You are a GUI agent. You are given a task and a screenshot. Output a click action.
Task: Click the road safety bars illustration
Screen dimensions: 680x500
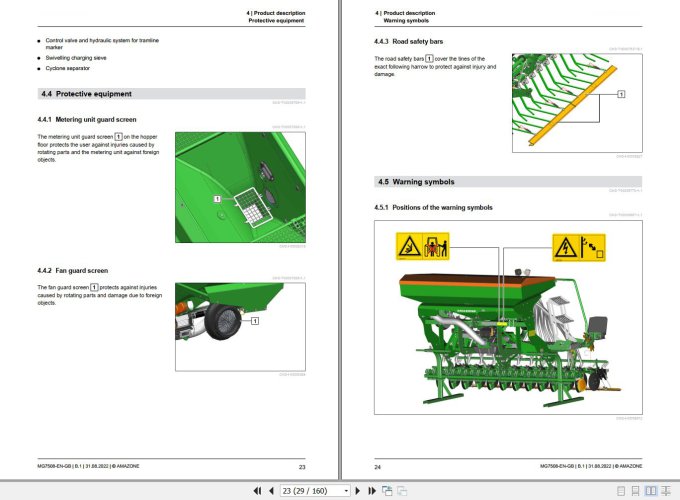click(577, 103)
